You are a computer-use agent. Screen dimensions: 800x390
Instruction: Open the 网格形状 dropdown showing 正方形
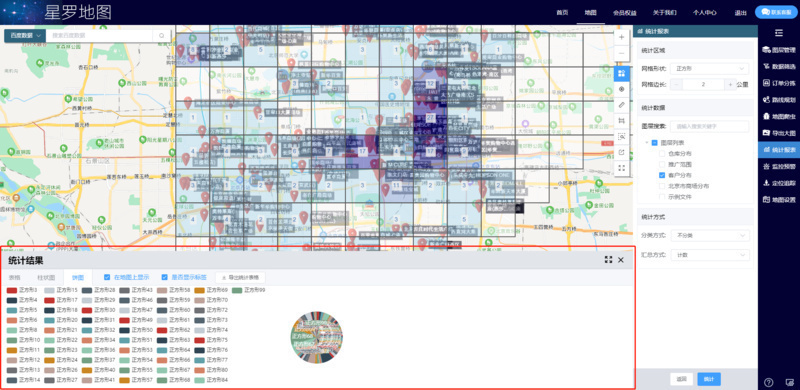[x=710, y=68]
